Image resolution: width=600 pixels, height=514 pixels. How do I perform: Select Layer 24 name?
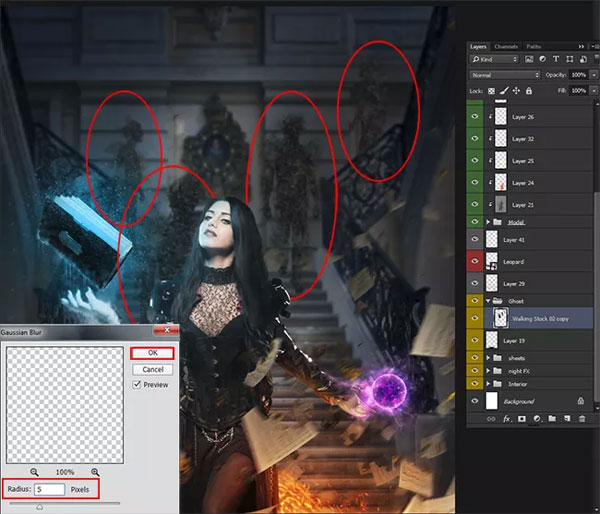point(523,183)
